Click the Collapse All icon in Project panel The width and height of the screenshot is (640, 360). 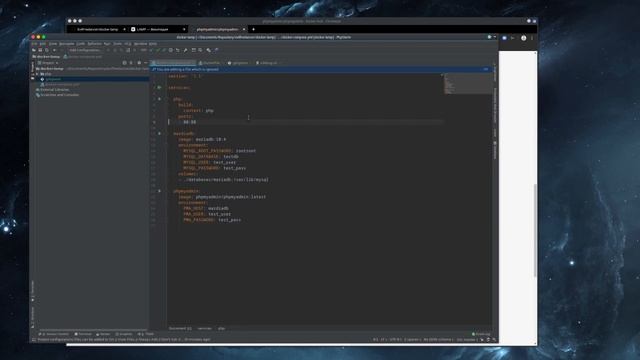click(131, 63)
